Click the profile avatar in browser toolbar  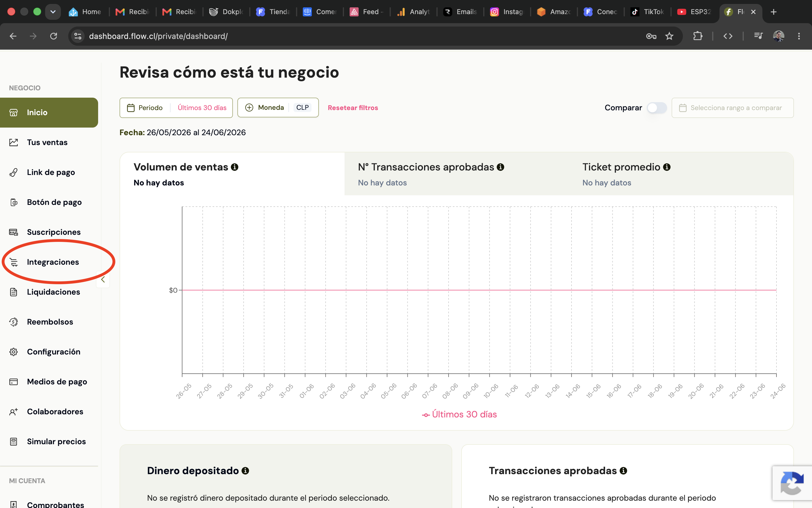[x=779, y=36]
